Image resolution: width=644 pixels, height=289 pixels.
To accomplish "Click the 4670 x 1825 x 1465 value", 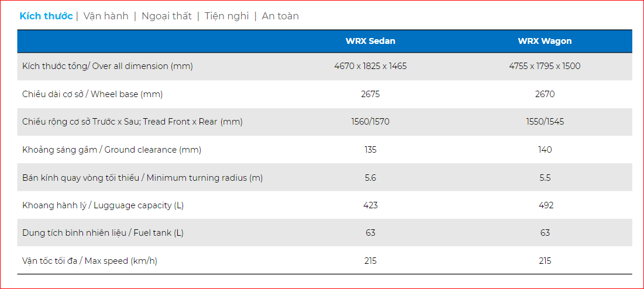I will coord(370,66).
